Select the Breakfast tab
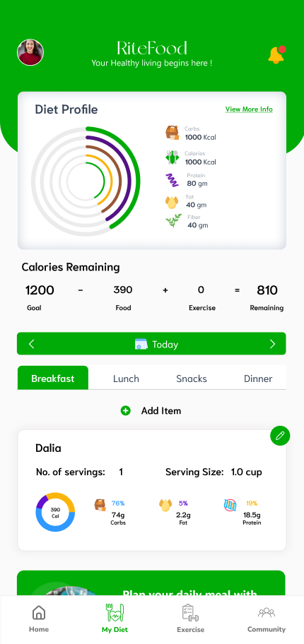This screenshot has height=644, width=304. point(52,378)
